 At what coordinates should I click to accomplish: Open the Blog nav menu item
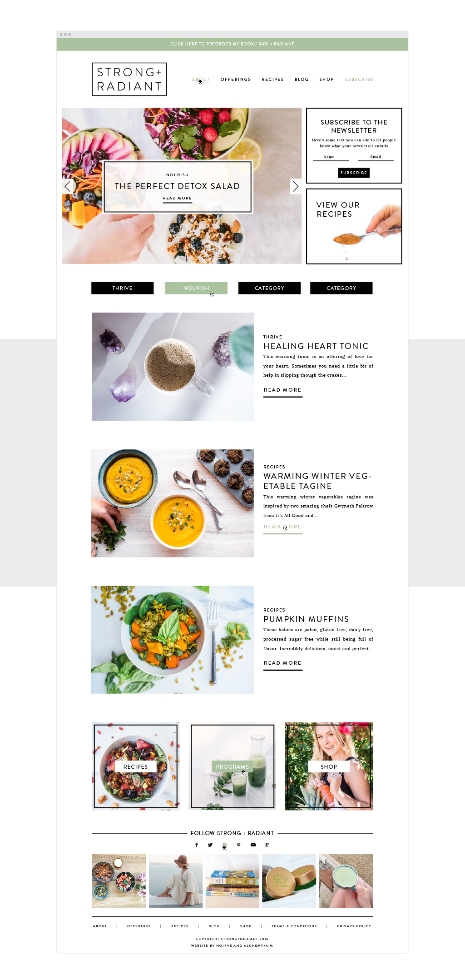tap(302, 80)
